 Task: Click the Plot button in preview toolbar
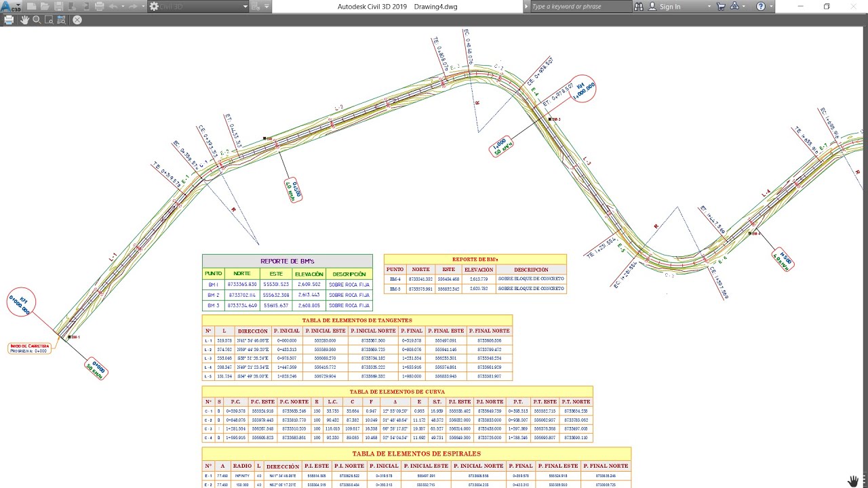[x=9, y=20]
